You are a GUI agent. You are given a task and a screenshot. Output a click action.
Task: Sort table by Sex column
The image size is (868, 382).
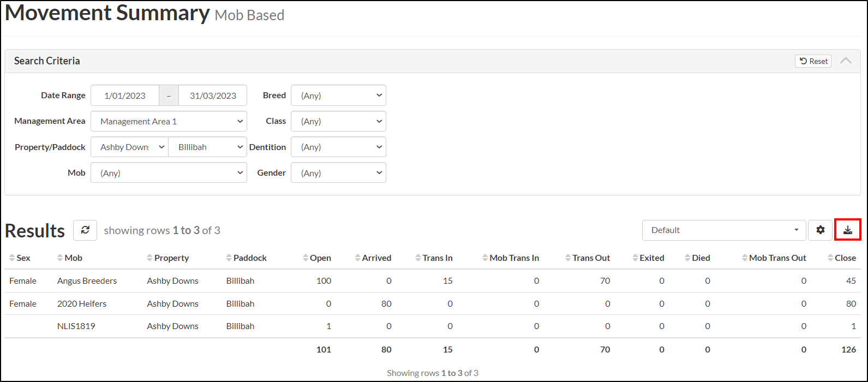click(x=20, y=258)
